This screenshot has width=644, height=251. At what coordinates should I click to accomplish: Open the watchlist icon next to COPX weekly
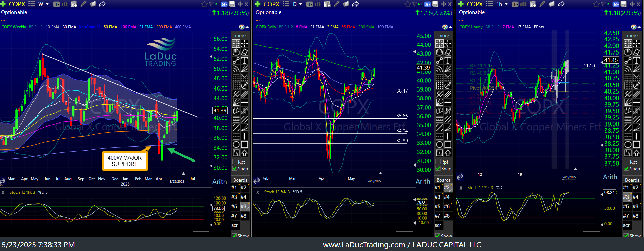[x=32, y=4]
